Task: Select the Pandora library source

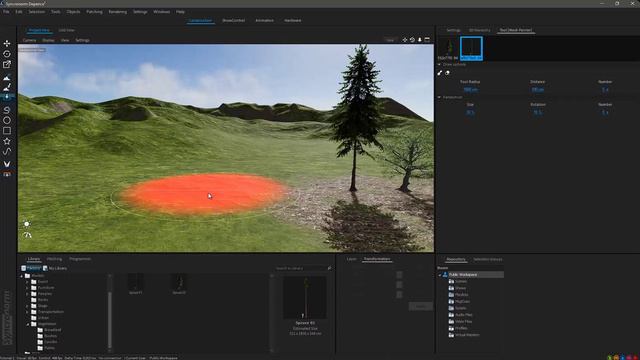Action: [x=31, y=268]
